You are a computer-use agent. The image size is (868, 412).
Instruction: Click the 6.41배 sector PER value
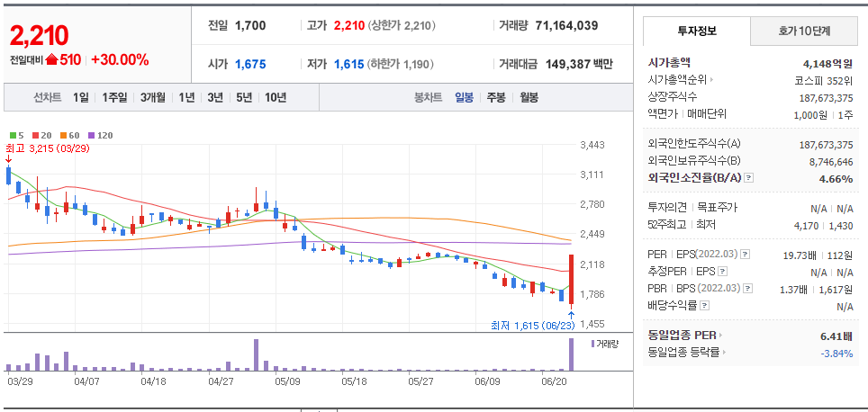(836, 336)
